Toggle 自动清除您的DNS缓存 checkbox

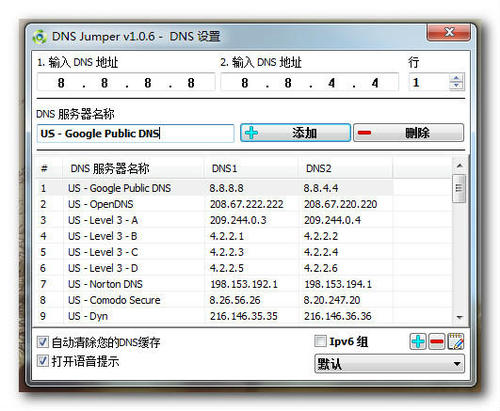tap(42, 342)
